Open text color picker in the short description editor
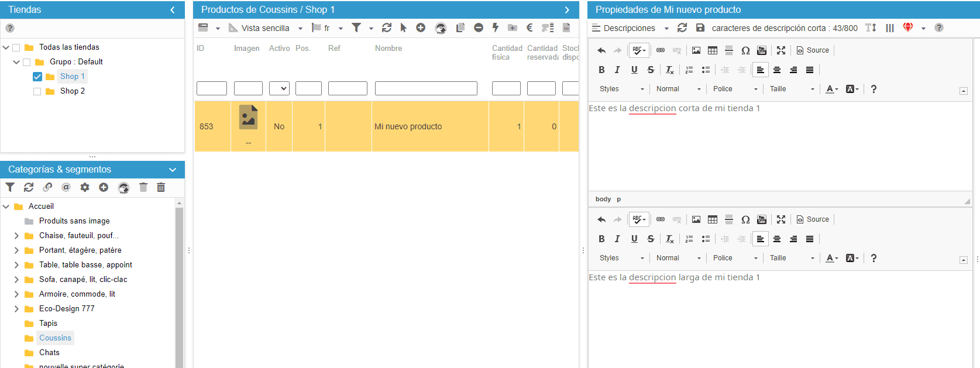The image size is (980, 368). click(x=831, y=89)
